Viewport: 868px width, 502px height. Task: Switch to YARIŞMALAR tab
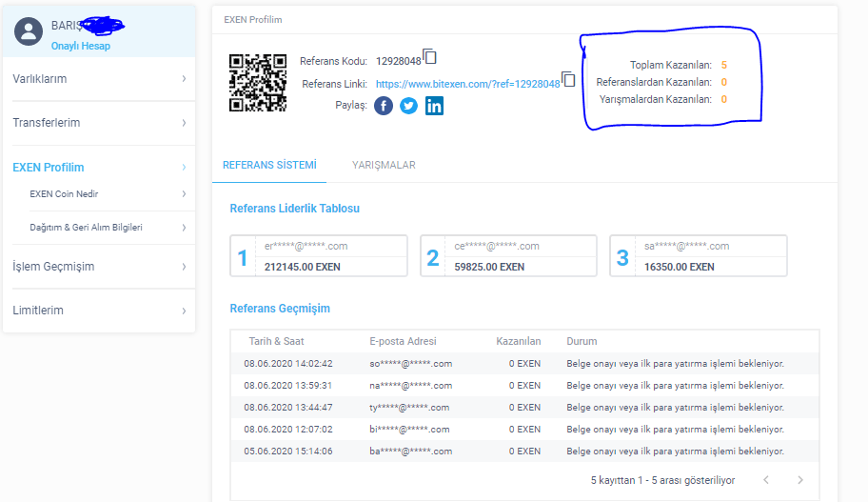coord(384,165)
